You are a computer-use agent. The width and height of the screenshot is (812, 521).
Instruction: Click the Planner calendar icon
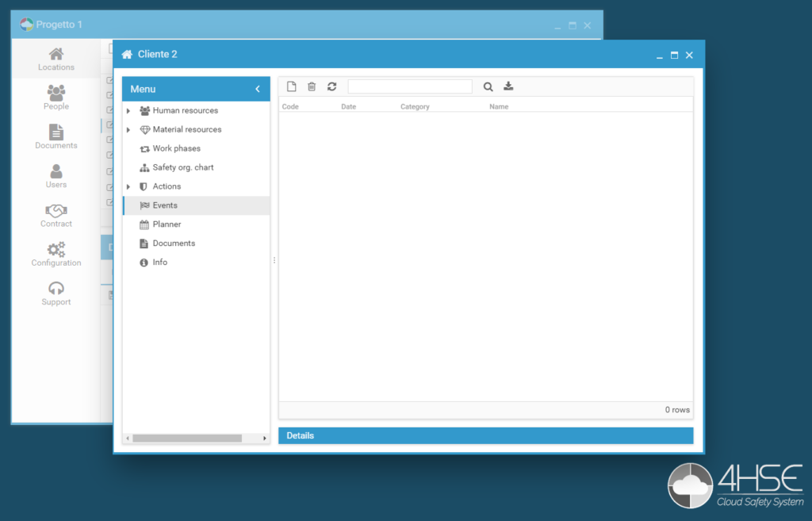(144, 224)
